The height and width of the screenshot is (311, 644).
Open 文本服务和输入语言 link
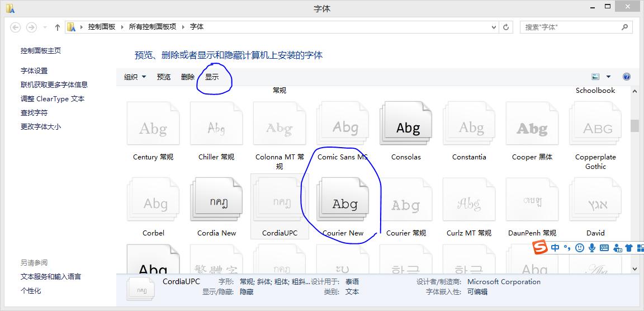(51, 276)
